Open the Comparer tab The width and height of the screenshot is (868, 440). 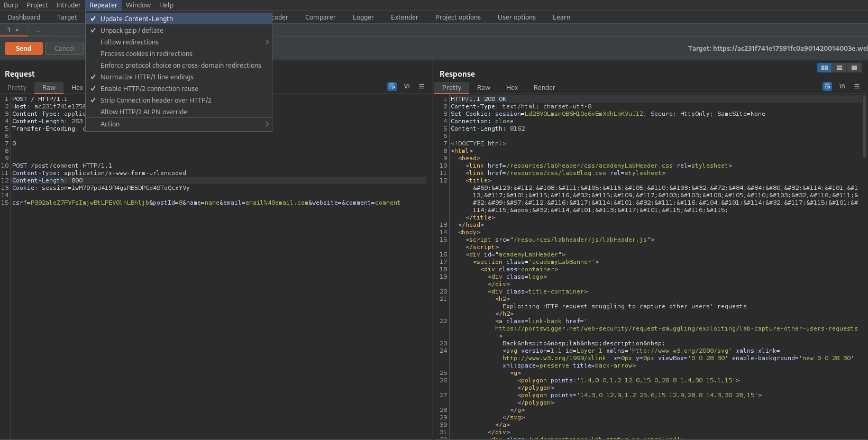[x=321, y=17]
